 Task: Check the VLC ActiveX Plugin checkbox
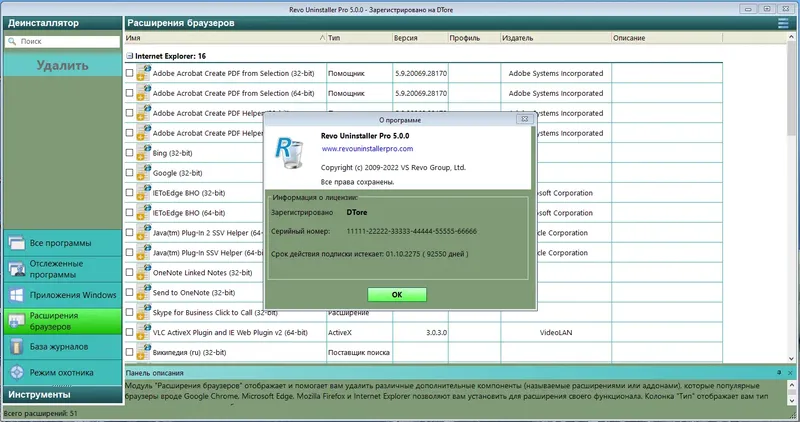[130, 332]
